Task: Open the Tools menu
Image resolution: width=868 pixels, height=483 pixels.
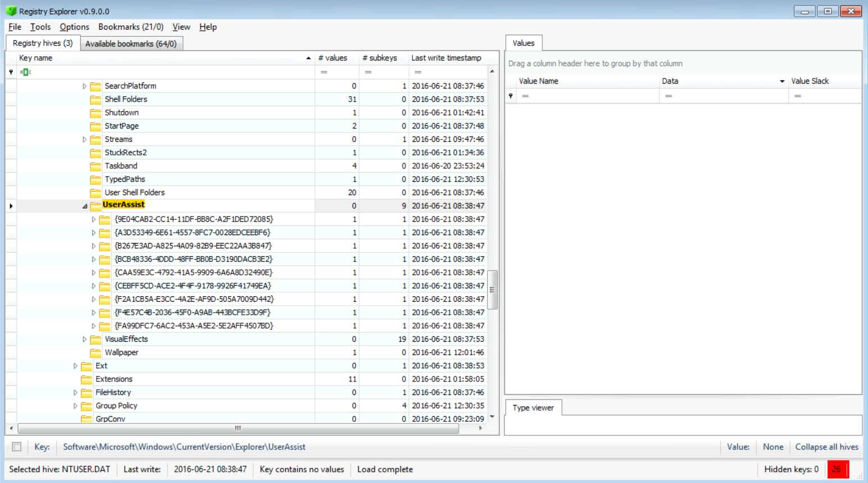Action: [40, 27]
